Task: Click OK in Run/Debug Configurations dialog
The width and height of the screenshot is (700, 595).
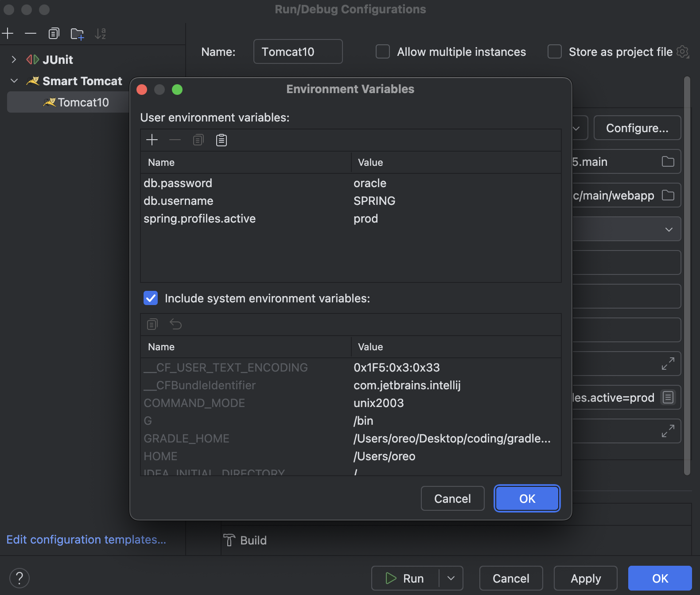Action: coord(660,578)
